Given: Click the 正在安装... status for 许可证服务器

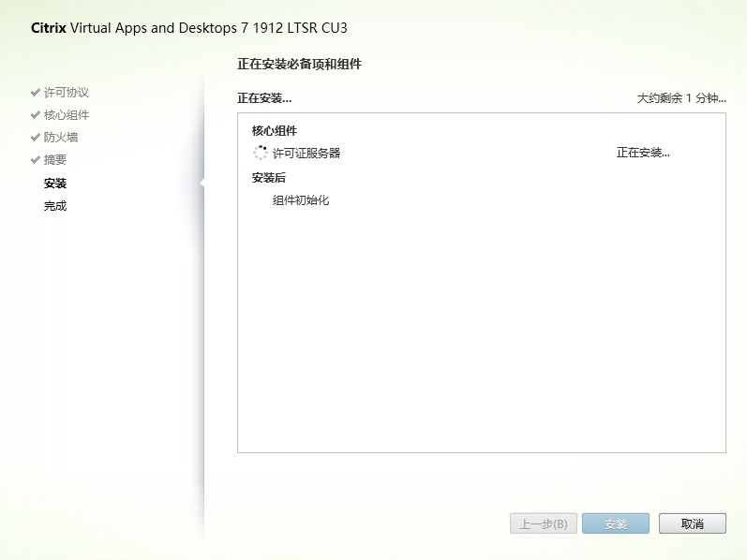Looking at the screenshot, I should (x=643, y=154).
